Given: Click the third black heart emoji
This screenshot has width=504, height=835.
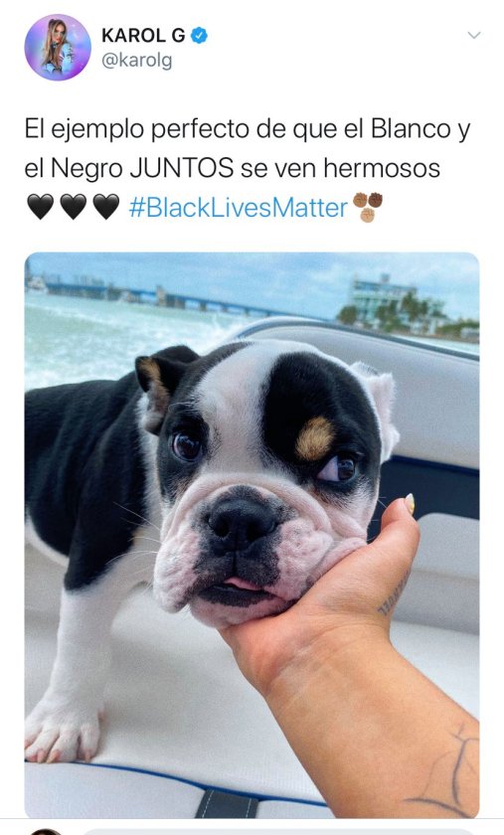Looking at the screenshot, I should [x=106, y=207].
